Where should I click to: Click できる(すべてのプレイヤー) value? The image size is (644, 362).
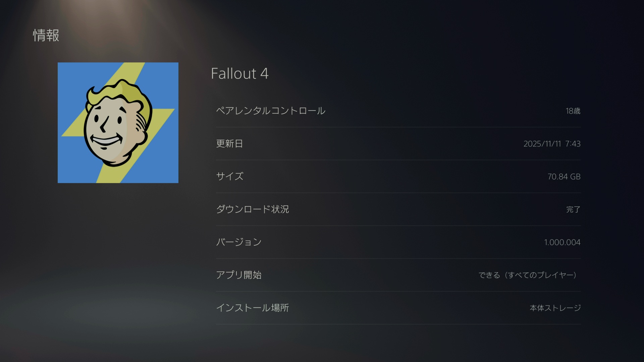tap(529, 275)
